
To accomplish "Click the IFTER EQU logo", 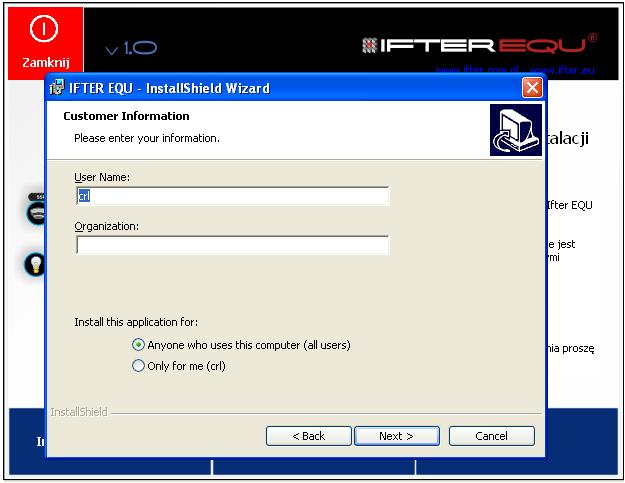I will (x=479, y=45).
